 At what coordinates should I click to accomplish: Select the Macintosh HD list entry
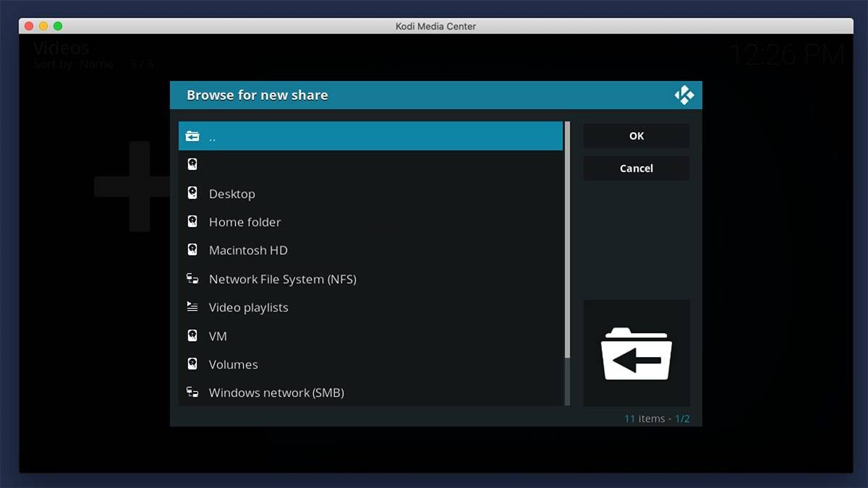[x=248, y=250]
